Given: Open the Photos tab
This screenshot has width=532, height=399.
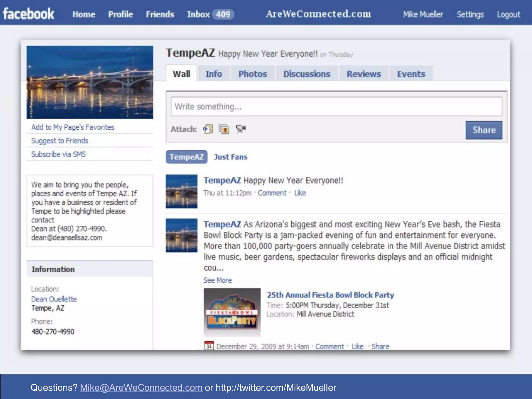Looking at the screenshot, I should pos(252,74).
